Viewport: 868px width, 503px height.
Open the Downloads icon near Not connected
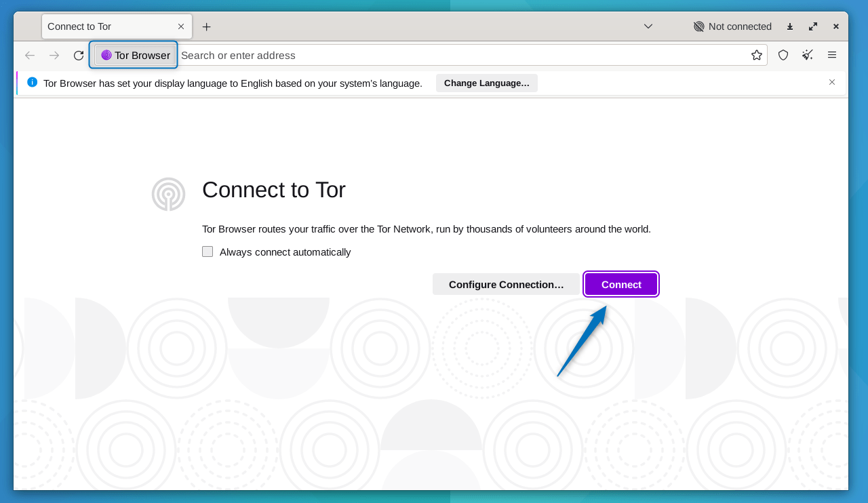coord(789,26)
